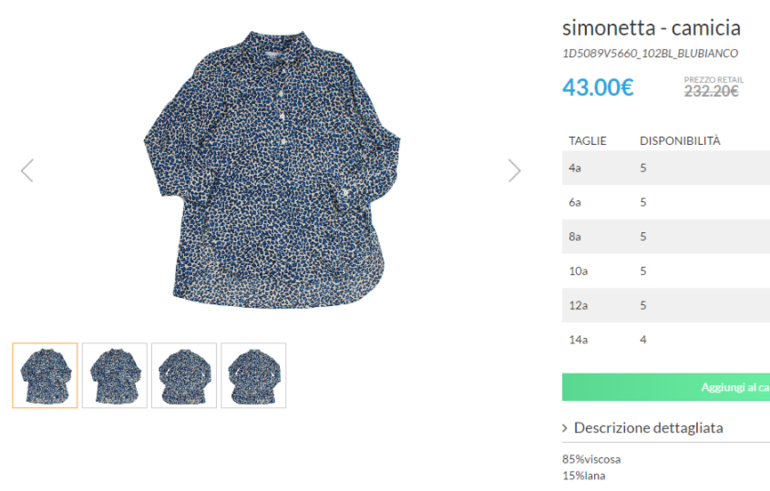Select size 10a row
The height and width of the screenshot is (491, 770).
click(666, 271)
